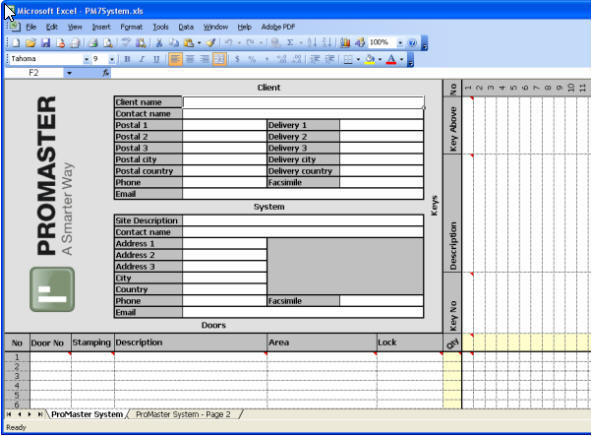
Task: Decrease decimal places icon
Action: [298, 59]
